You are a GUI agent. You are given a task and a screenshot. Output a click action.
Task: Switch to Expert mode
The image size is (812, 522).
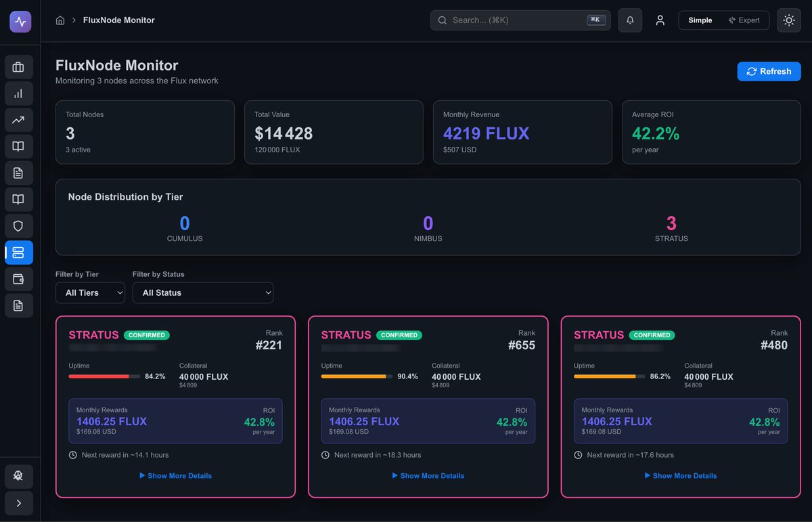click(744, 20)
